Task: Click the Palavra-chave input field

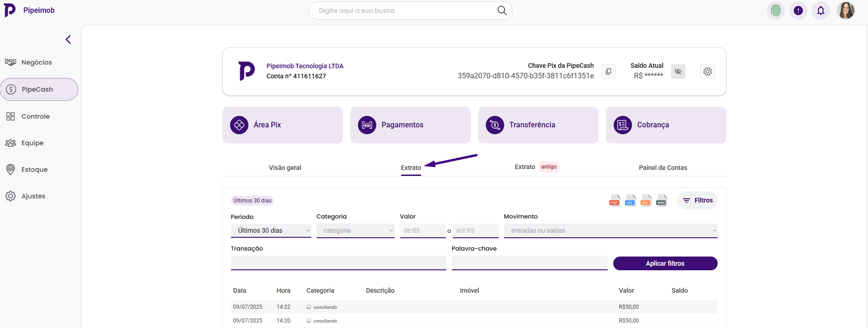Action: pyautogui.click(x=529, y=263)
